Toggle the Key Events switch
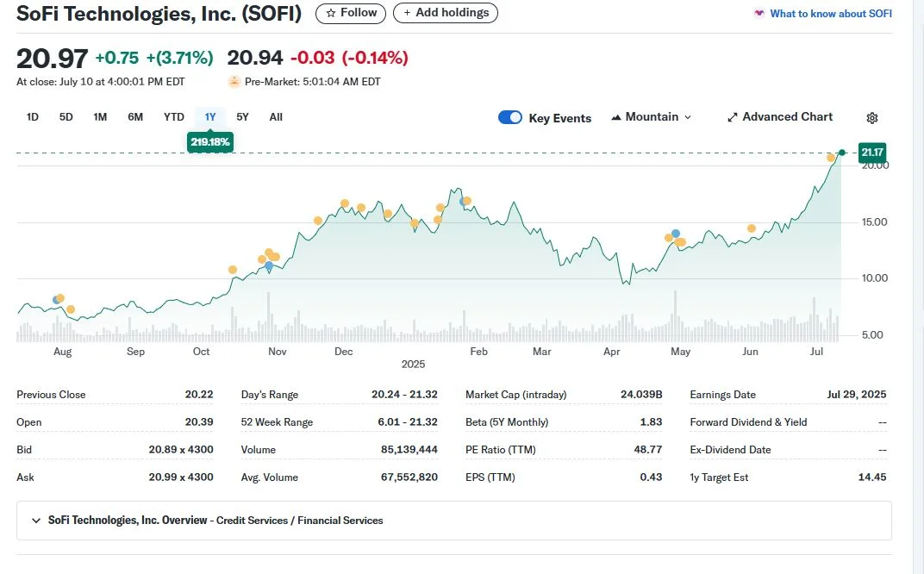This screenshot has height=574, width=924. pyautogui.click(x=510, y=118)
